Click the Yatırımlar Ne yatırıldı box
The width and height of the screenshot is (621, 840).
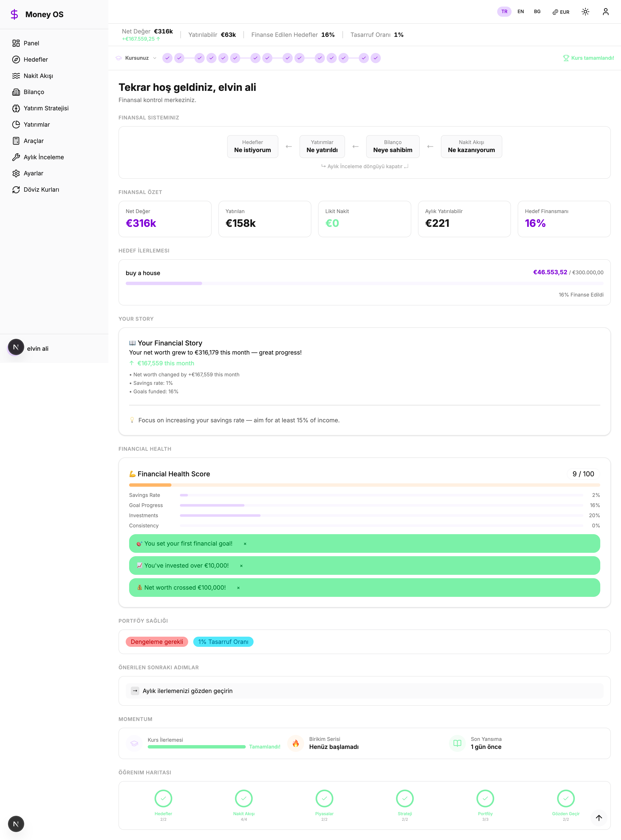point(322,146)
